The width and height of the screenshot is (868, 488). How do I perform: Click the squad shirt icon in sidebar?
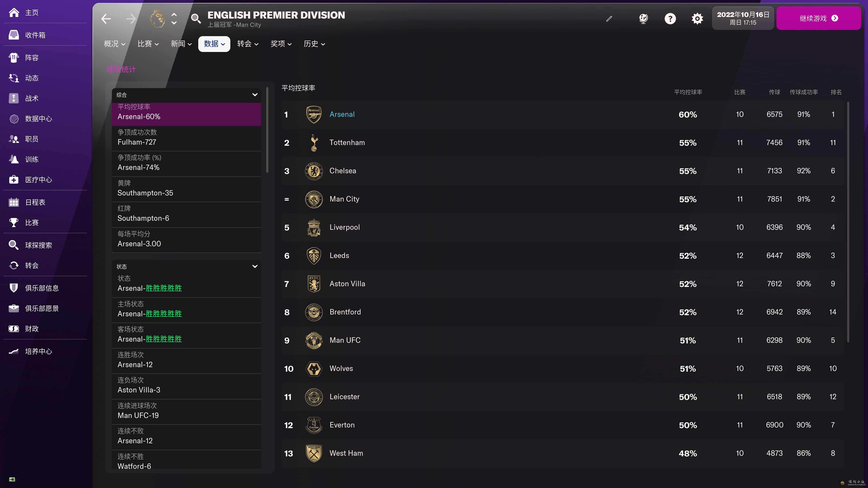coord(14,58)
